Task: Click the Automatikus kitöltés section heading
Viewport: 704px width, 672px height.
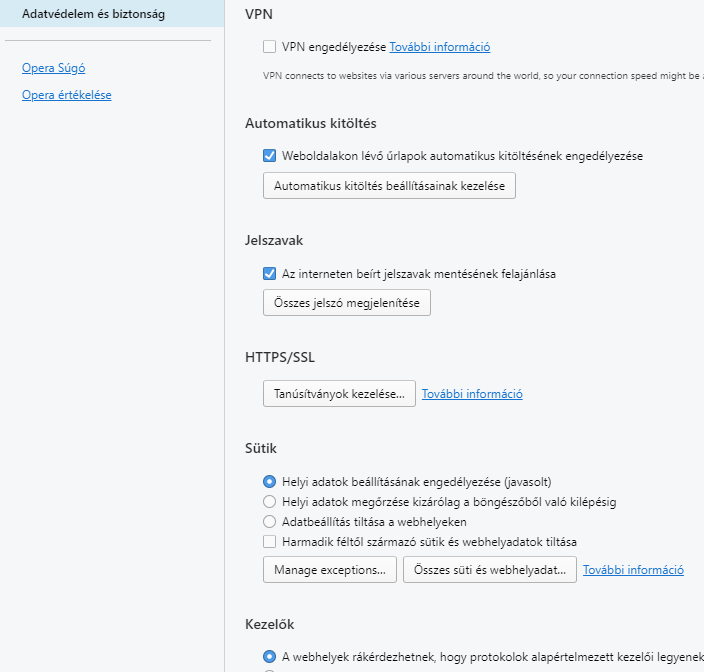Action: 311,123
